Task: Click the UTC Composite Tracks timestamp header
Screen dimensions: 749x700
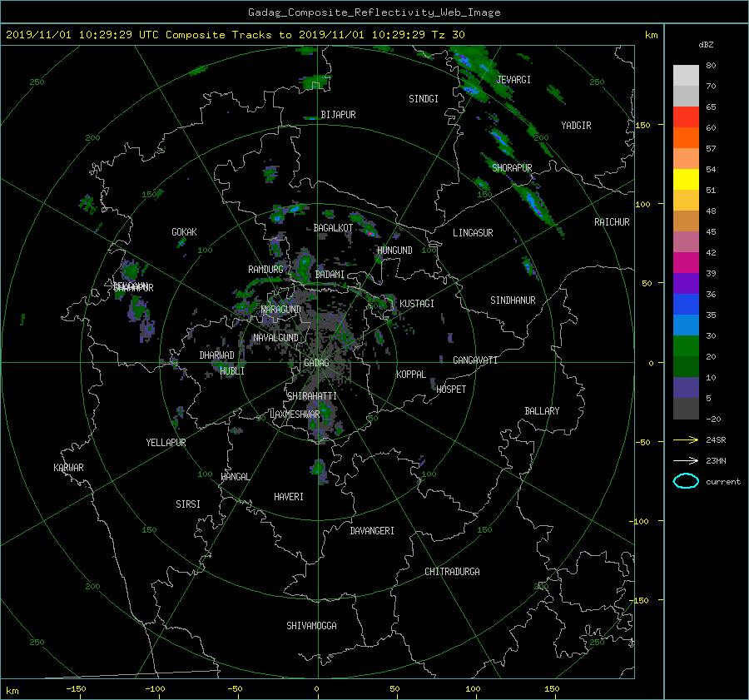Action: tap(235, 35)
